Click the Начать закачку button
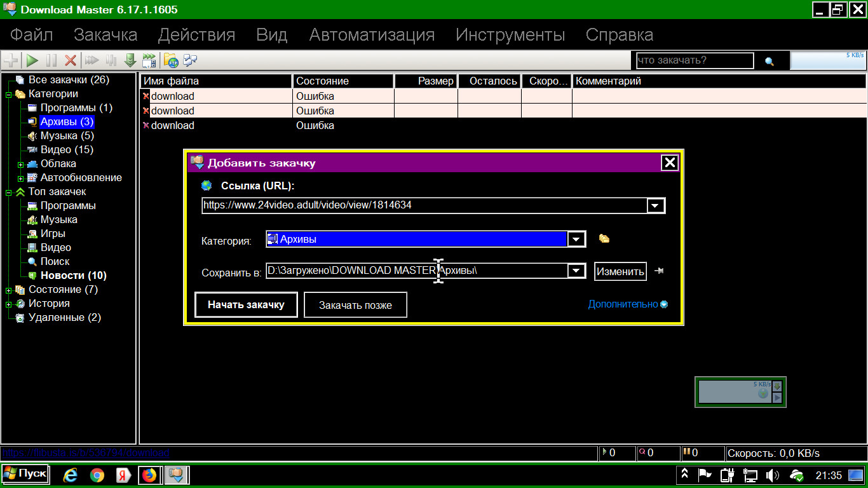The height and width of the screenshot is (488, 868). tap(246, 304)
